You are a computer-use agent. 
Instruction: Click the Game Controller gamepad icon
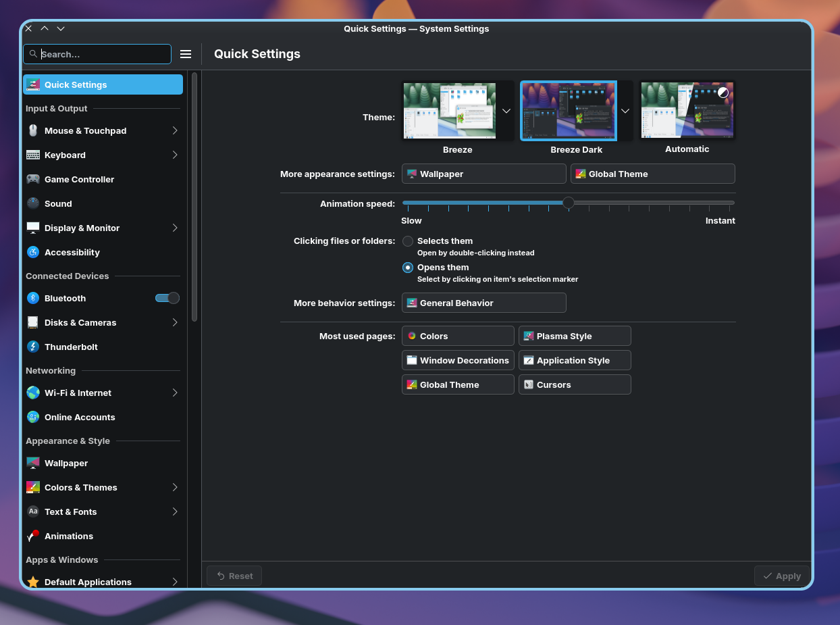(x=33, y=179)
